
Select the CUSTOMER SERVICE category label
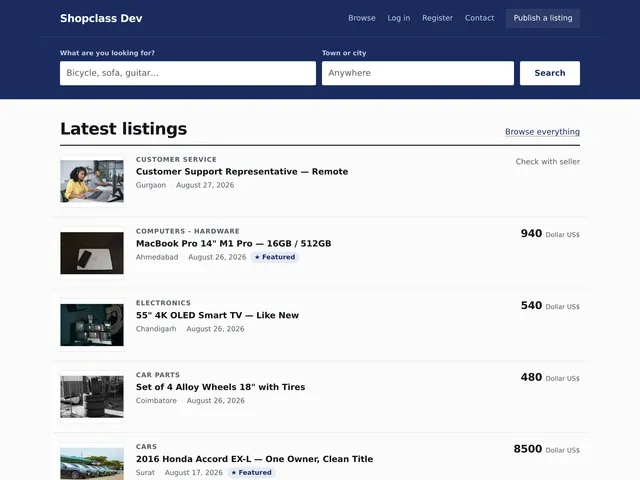coord(176,160)
